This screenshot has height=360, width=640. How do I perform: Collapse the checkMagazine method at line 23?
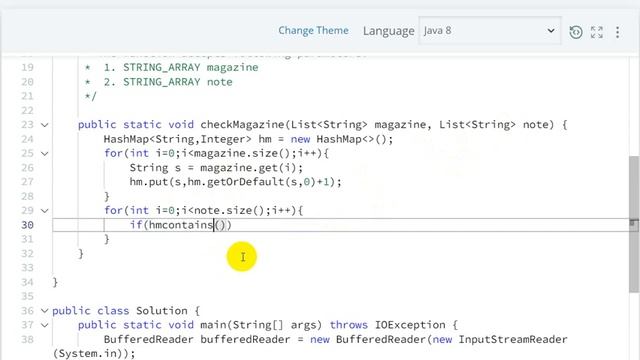(x=44, y=125)
